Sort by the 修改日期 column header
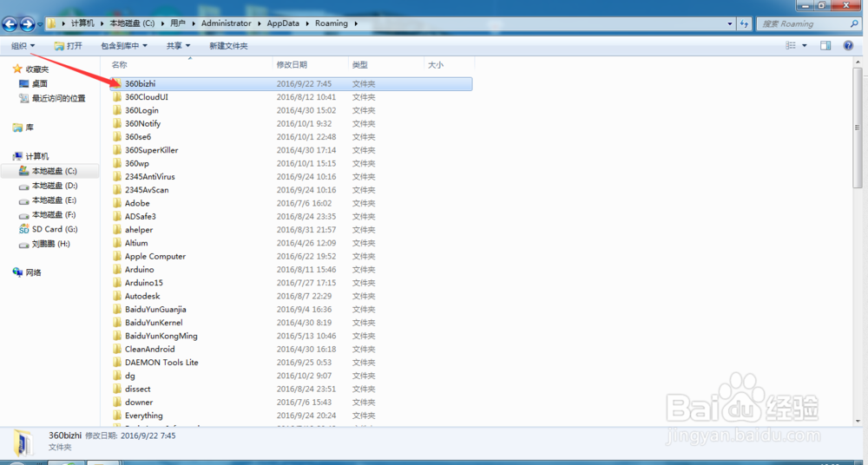Image resolution: width=868 pixels, height=465 pixels. 292,65
